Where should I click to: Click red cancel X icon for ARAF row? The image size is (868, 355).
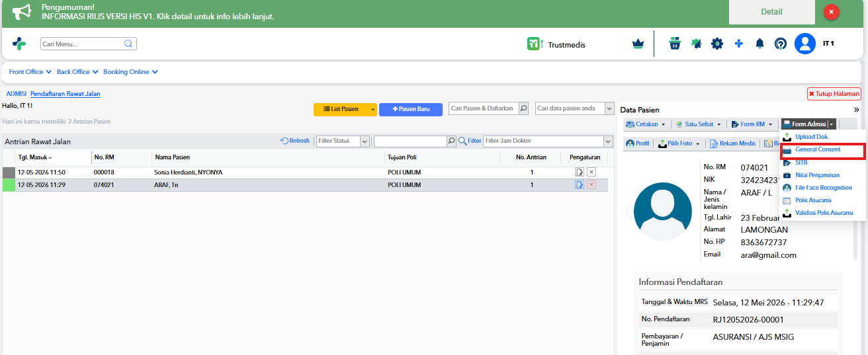point(591,184)
